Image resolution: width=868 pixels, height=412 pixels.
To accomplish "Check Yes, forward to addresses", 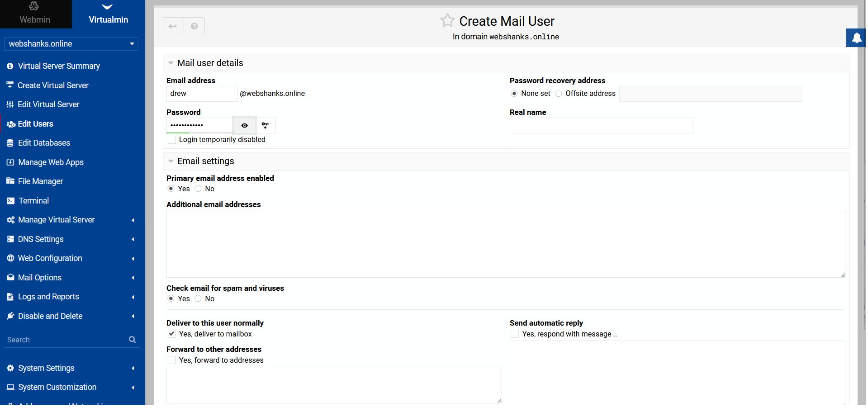I will [172, 360].
